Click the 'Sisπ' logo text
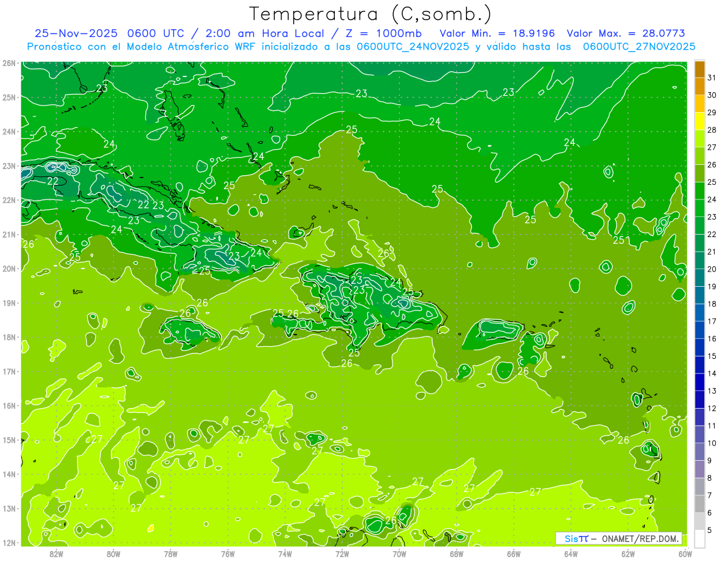Image resolution: width=728 pixels, height=562 pixels. (x=576, y=538)
